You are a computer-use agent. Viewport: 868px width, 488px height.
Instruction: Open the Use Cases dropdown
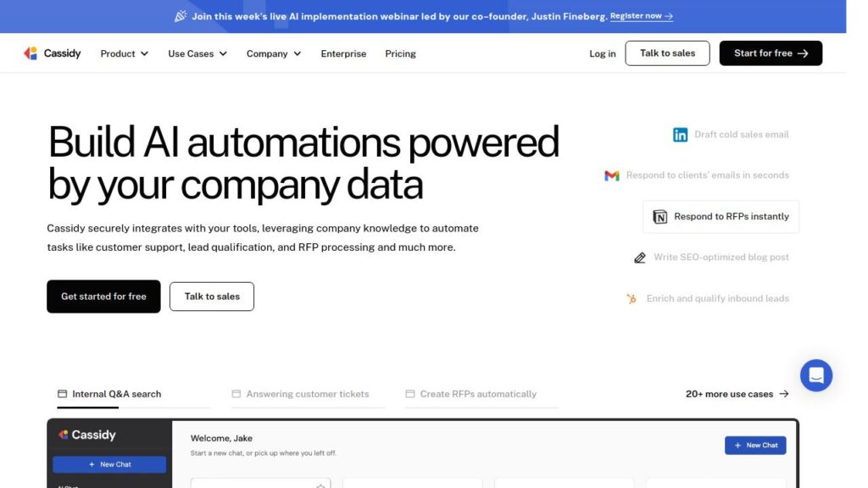point(198,53)
